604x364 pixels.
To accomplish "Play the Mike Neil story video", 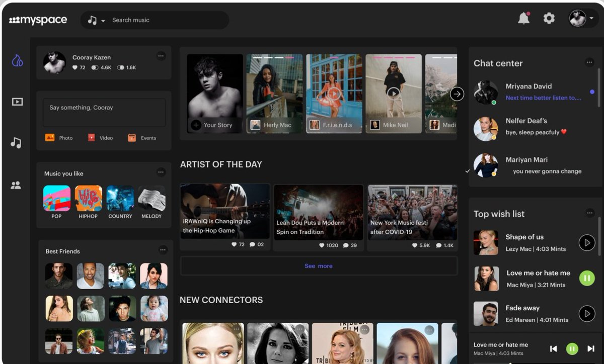I will [393, 93].
